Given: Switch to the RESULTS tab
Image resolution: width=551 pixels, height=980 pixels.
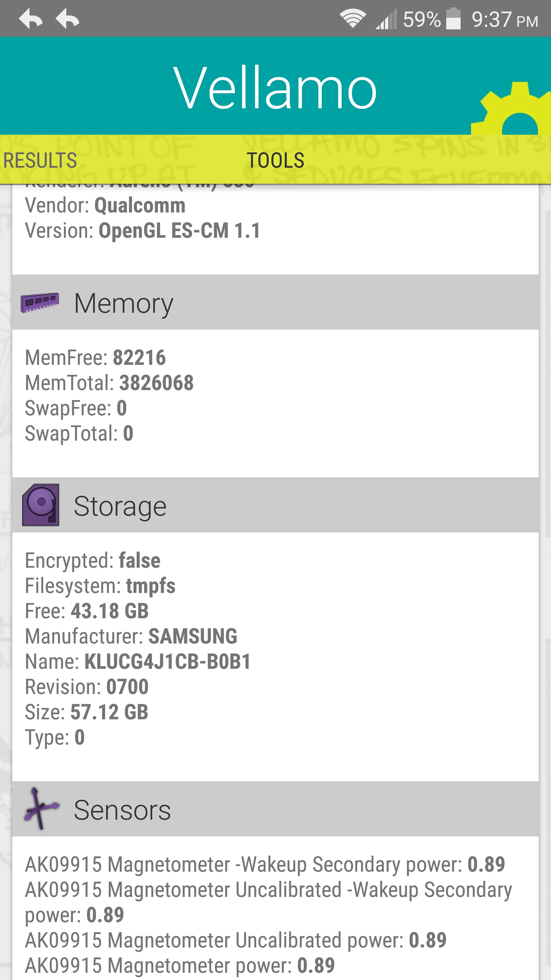Looking at the screenshot, I should coord(40,160).
